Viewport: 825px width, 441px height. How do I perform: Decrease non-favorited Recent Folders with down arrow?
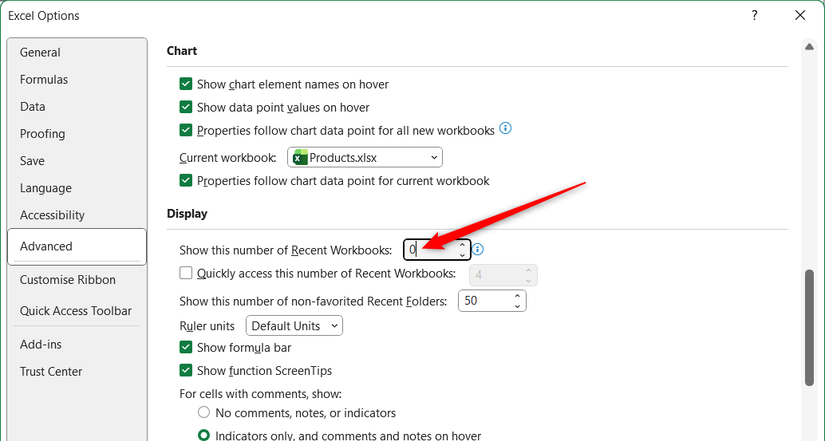517,306
